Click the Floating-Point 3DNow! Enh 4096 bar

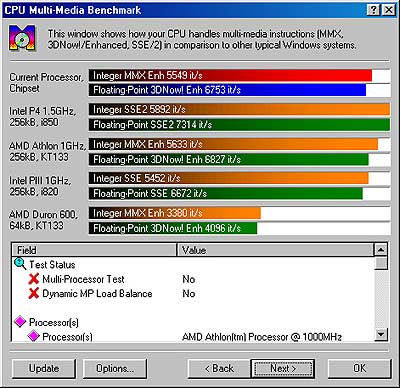(173, 228)
